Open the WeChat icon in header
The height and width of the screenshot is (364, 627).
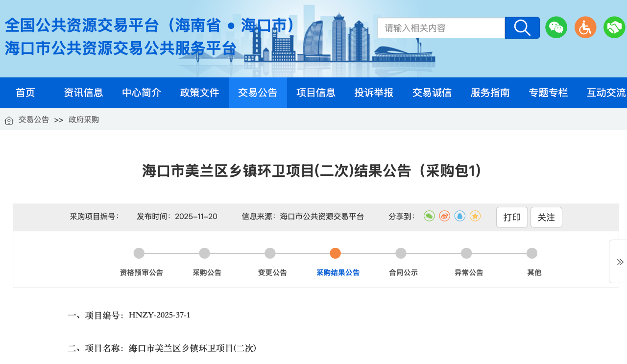(556, 27)
